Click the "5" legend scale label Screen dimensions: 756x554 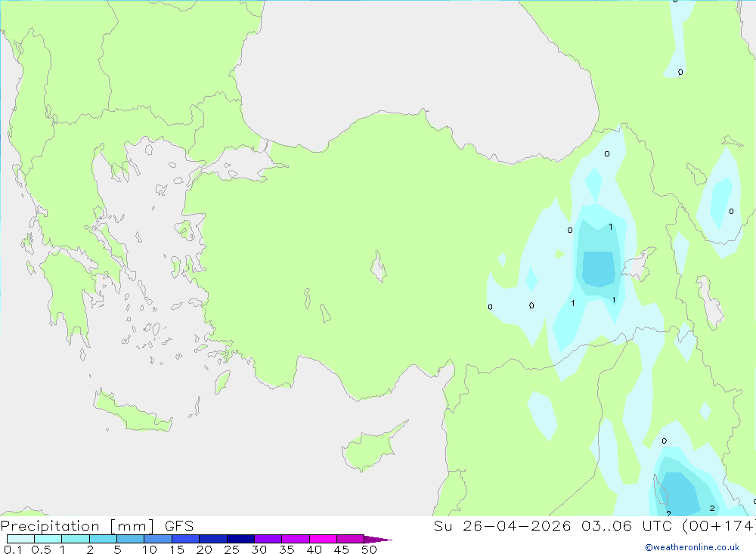pos(117,549)
